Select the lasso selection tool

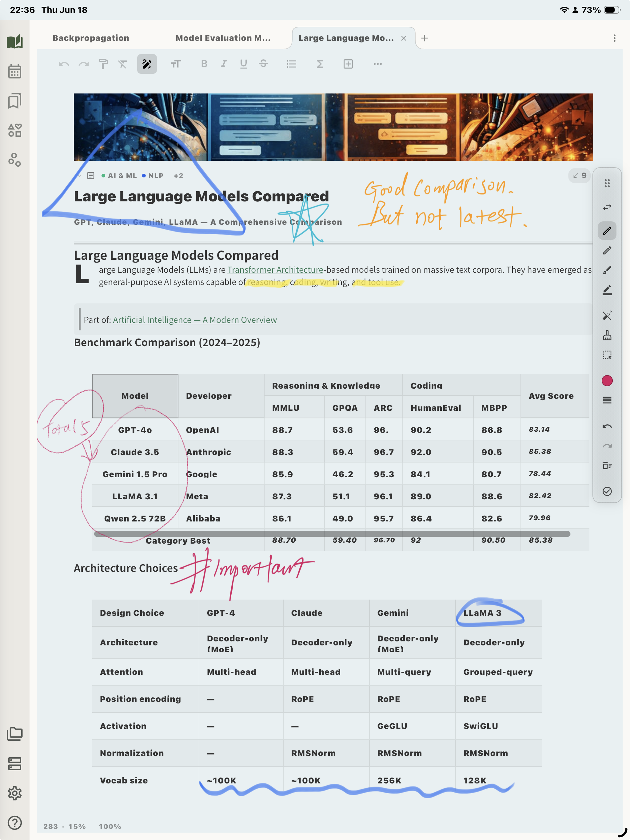(x=607, y=355)
